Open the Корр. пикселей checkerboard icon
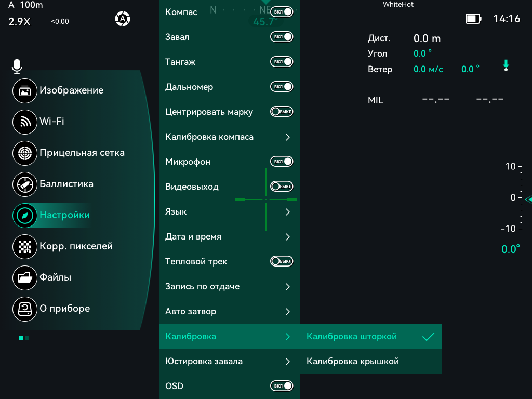 (25, 247)
